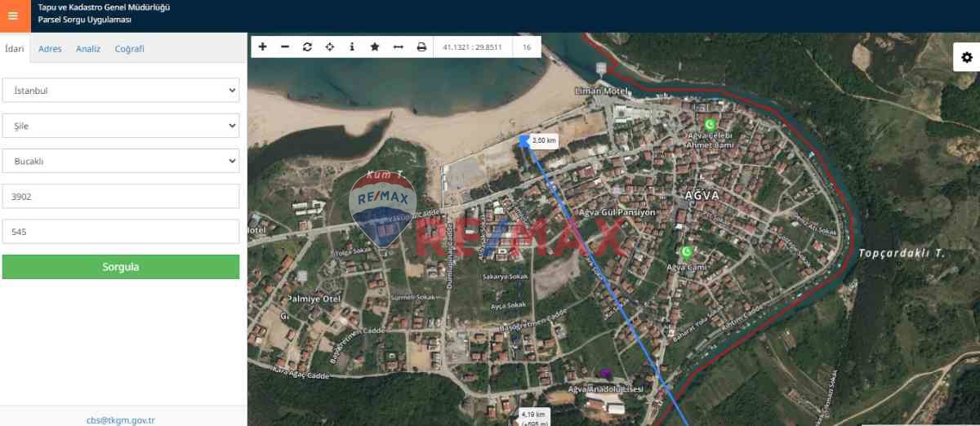Screen dimensions: 980x426
Task: Click the AĞVA town label
Action: click(702, 196)
